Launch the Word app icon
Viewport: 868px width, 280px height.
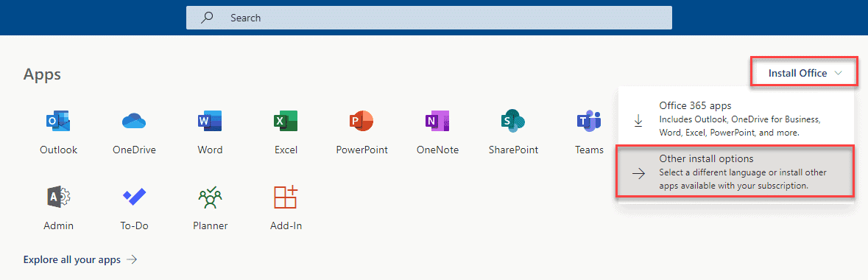coord(210,120)
